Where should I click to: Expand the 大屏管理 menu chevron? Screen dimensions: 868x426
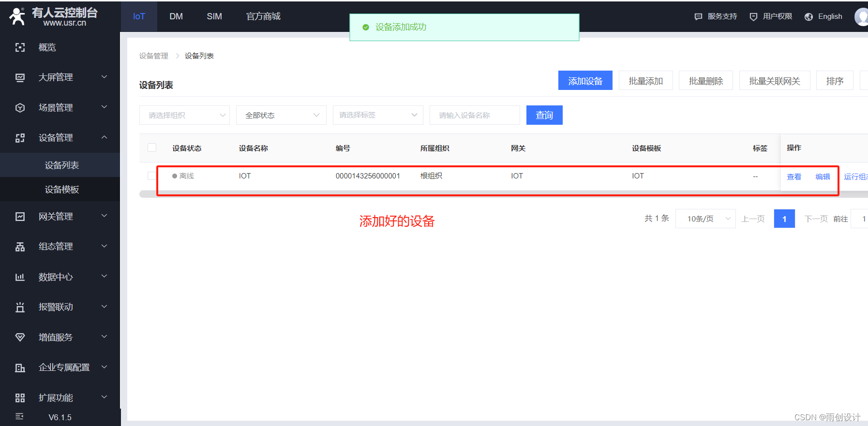tap(104, 77)
